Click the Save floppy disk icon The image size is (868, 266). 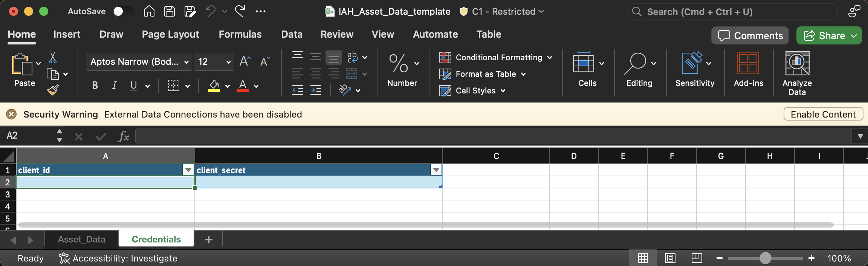point(170,12)
